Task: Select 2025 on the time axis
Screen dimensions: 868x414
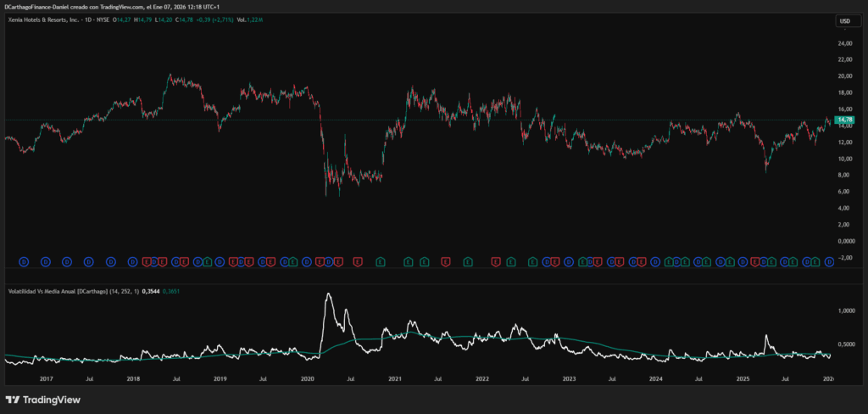Action: pyautogui.click(x=743, y=378)
